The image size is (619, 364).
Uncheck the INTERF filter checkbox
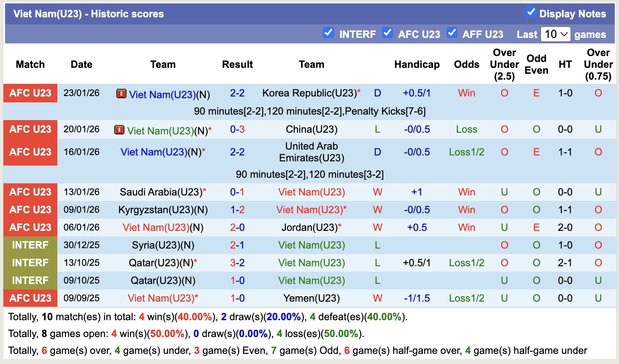pyautogui.click(x=328, y=33)
